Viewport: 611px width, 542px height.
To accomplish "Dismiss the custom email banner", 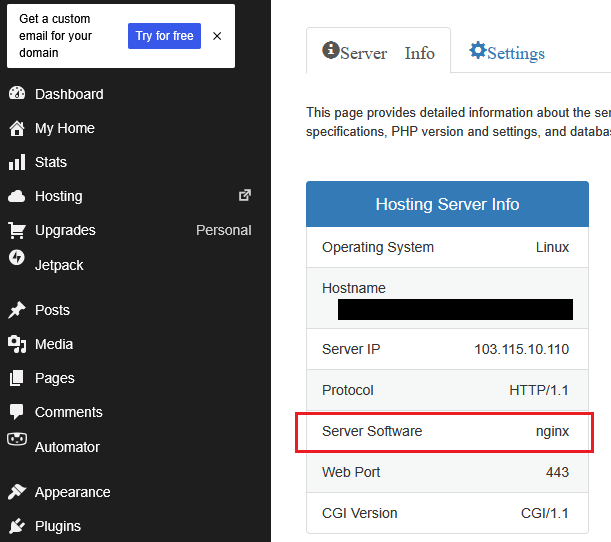I will [217, 36].
